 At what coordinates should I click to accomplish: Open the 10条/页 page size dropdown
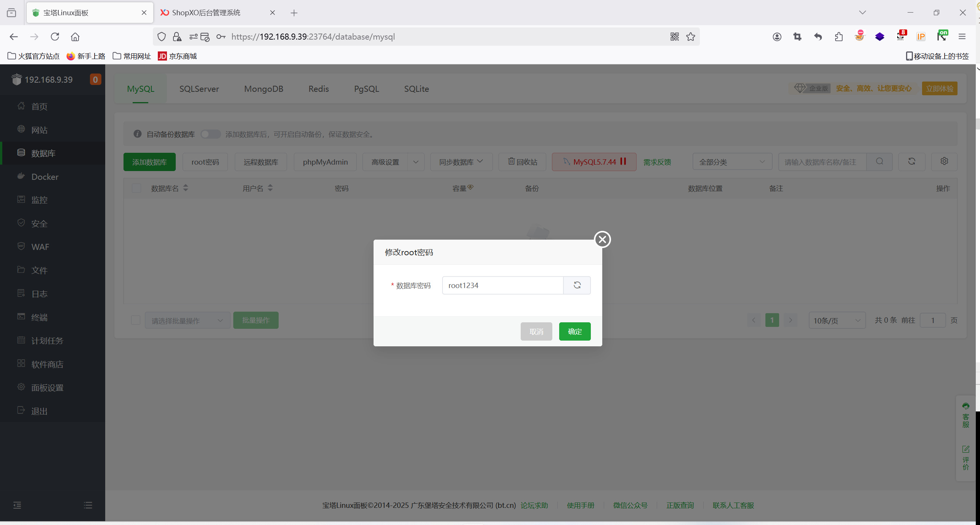click(x=837, y=320)
